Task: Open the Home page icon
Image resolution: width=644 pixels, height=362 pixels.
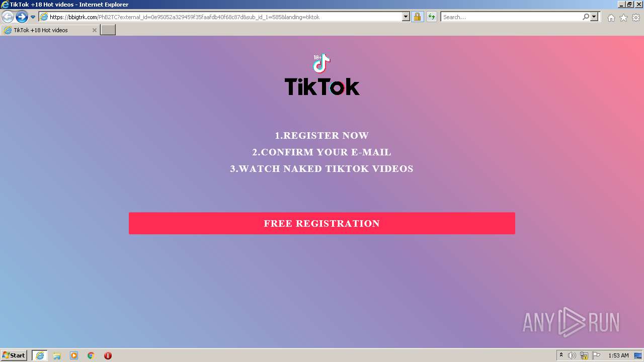Action: pyautogui.click(x=611, y=18)
